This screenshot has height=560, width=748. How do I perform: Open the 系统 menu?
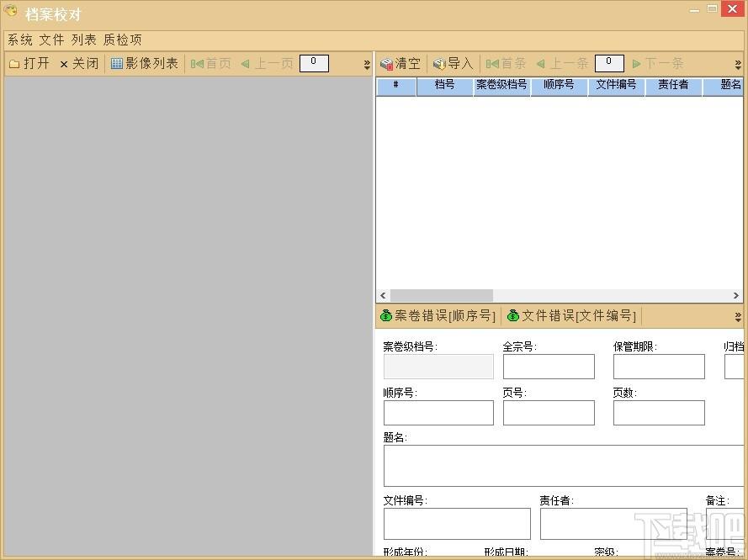(x=20, y=40)
